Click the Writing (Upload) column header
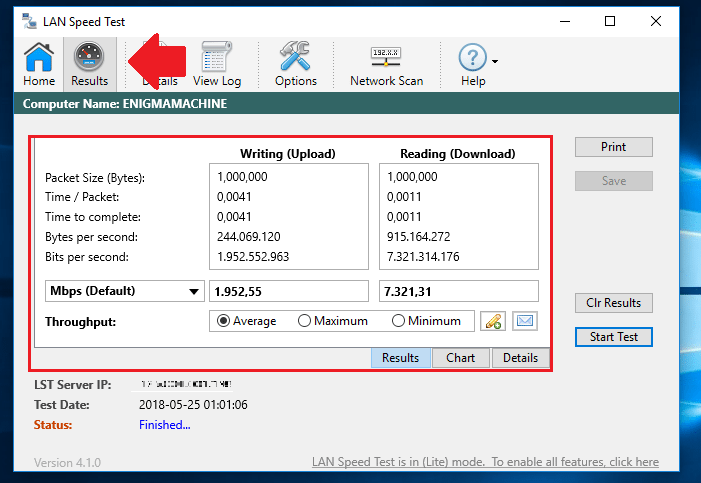701x483 pixels. (288, 154)
